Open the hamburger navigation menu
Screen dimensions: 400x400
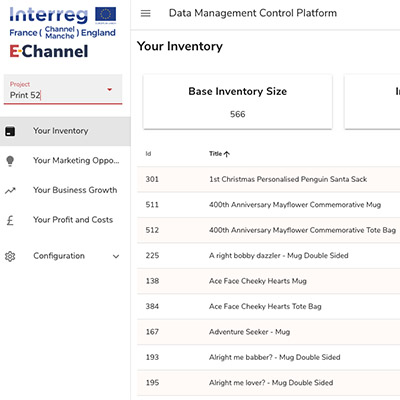(146, 13)
